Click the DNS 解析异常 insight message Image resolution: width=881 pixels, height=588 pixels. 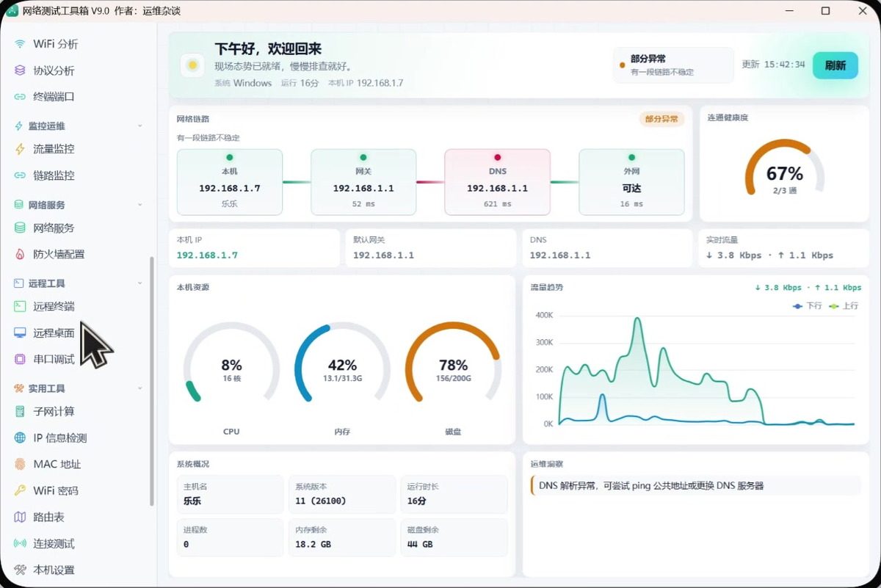(695, 486)
